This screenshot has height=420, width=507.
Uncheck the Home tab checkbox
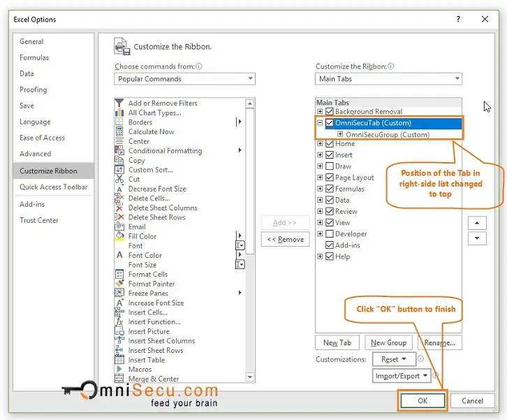pos(330,143)
